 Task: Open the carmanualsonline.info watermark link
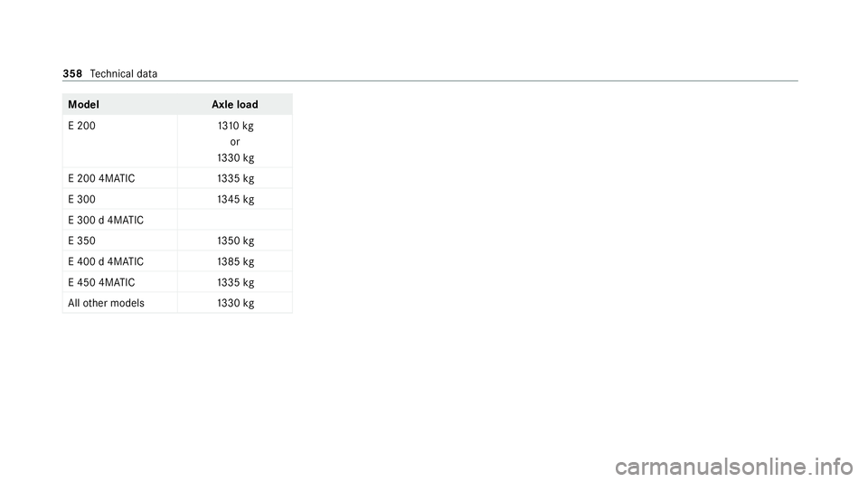tap(734, 467)
